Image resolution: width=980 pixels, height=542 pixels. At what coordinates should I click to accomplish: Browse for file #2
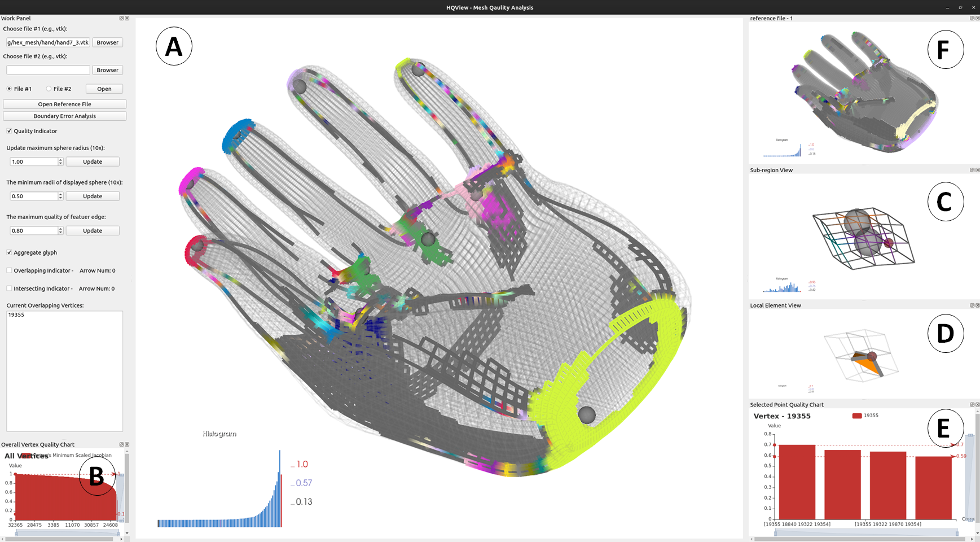[107, 71]
